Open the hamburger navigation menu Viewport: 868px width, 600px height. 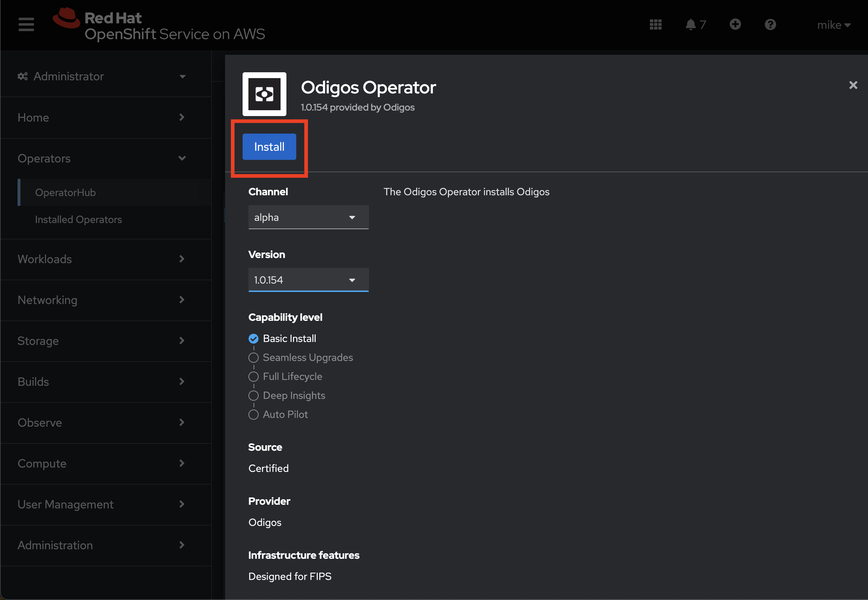pyautogui.click(x=26, y=24)
